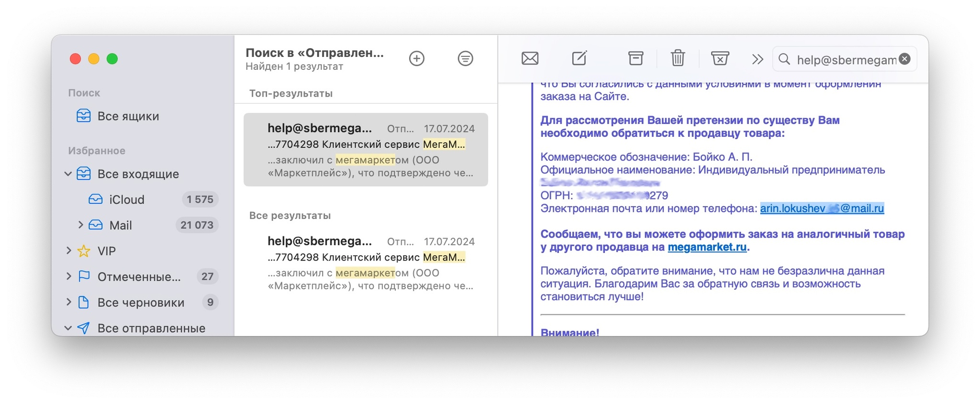Screen dimensions: 980x404
Task: Collapse the Все входящие mailbox group
Action: [x=68, y=174]
